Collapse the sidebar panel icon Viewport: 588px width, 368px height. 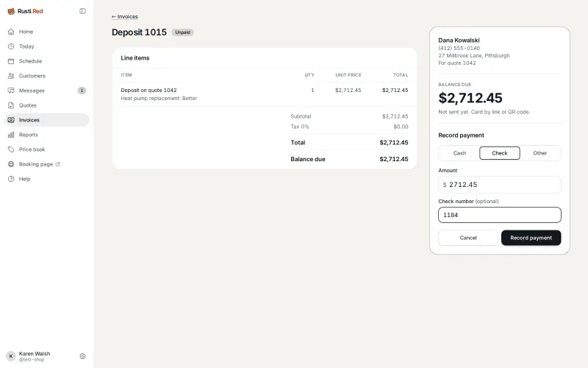82,11
